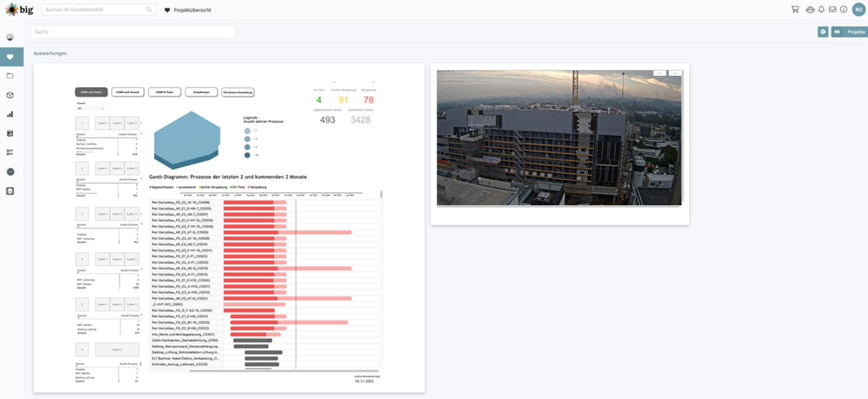Viewport: 868px width, 399px height.
Task: Click the gear settings button
Action: 823,32
